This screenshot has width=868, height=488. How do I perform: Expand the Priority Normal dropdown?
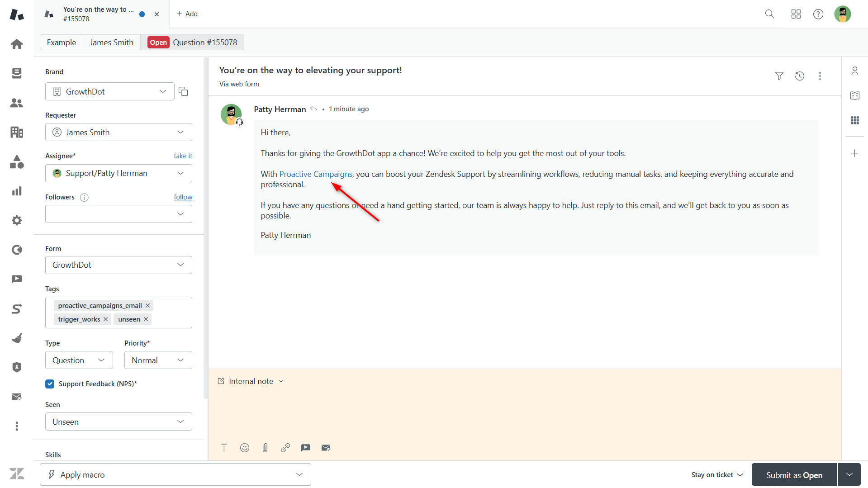(x=158, y=360)
